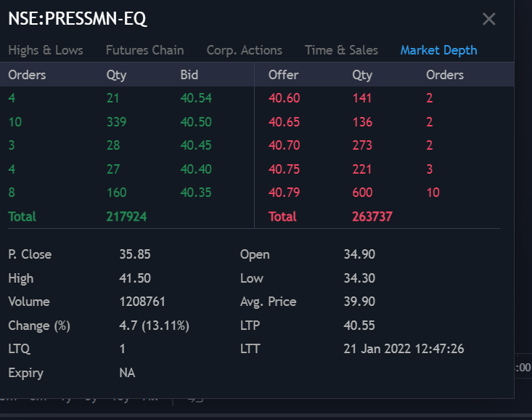This screenshot has width=532, height=420.
Task: Switch to the Time & Sales tab
Action: click(341, 50)
